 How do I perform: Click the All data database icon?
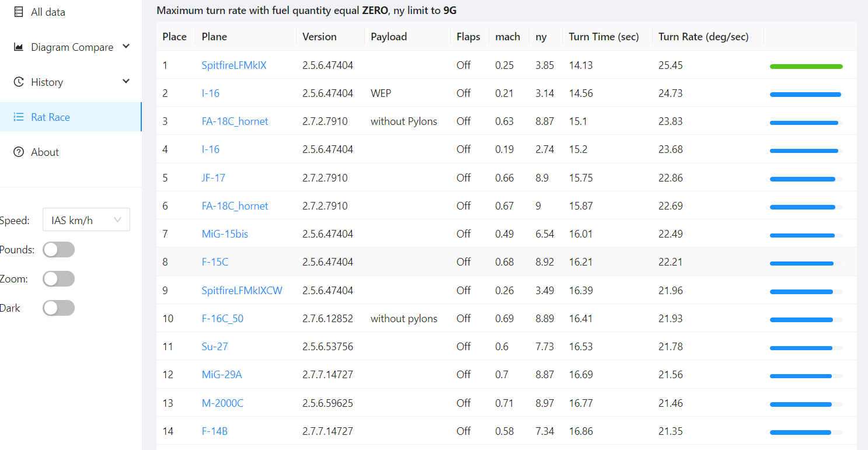tap(19, 12)
